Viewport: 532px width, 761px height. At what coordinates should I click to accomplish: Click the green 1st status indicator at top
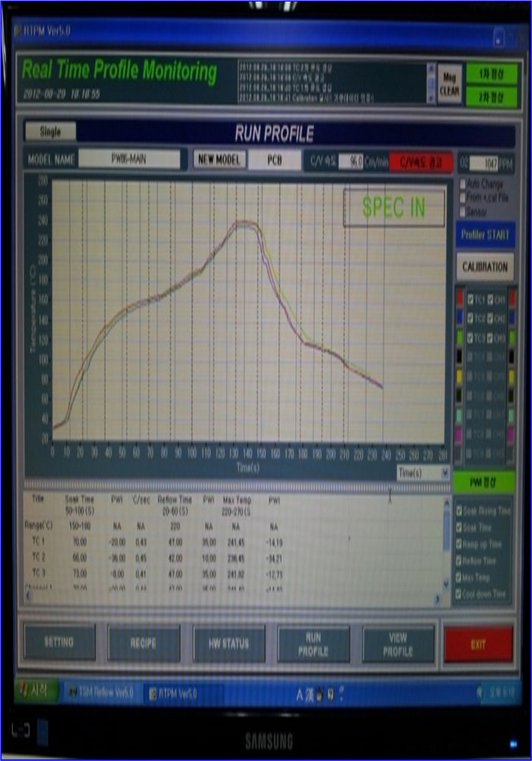[x=492, y=74]
